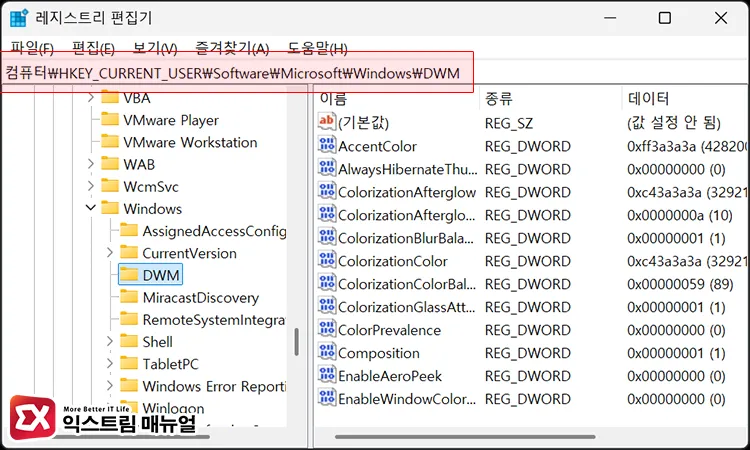Open the 도움말(H) menu

(317, 48)
